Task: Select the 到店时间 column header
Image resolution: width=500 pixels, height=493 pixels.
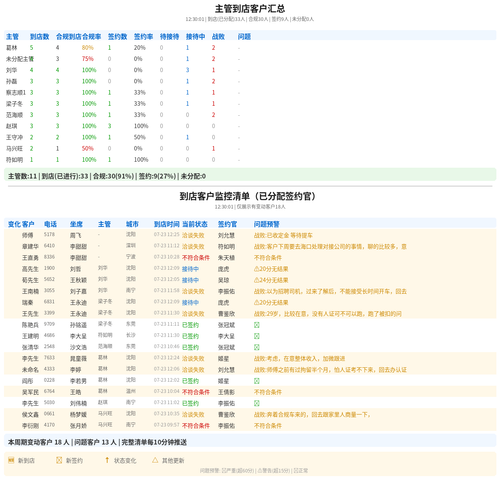Action: coord(167,224)
